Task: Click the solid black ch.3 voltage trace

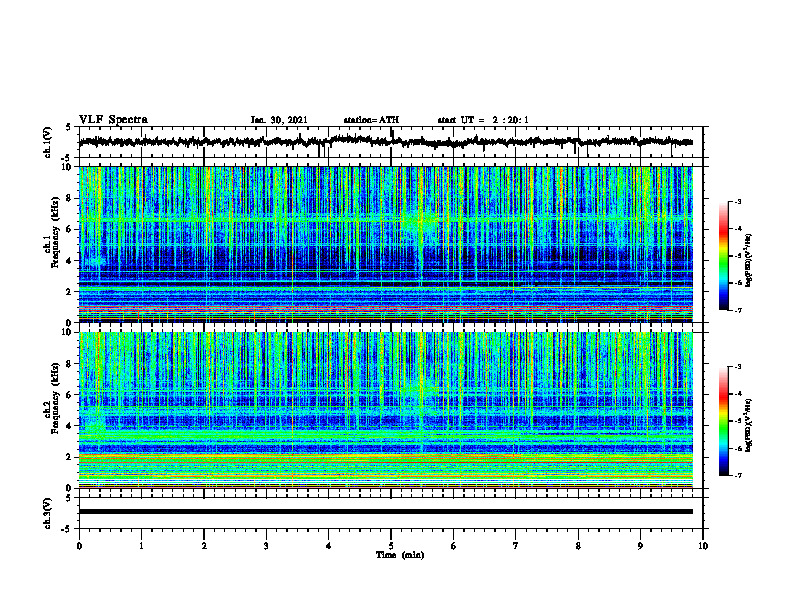Action: pos(385,512)
